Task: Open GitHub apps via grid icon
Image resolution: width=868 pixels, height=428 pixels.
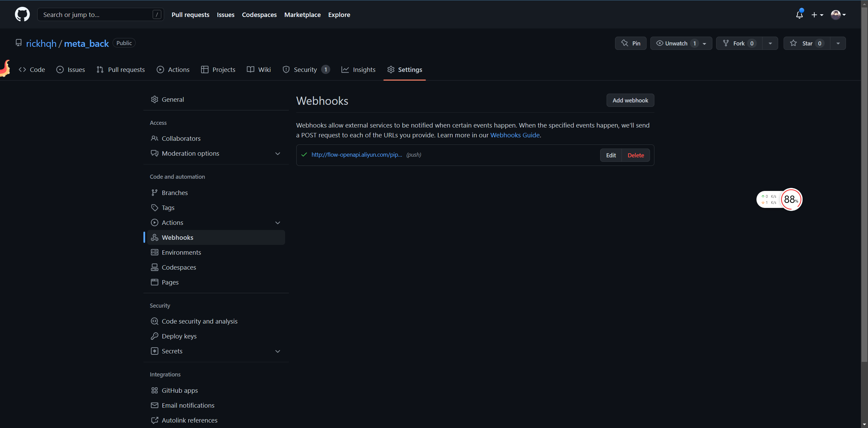Action: point(155,390)
